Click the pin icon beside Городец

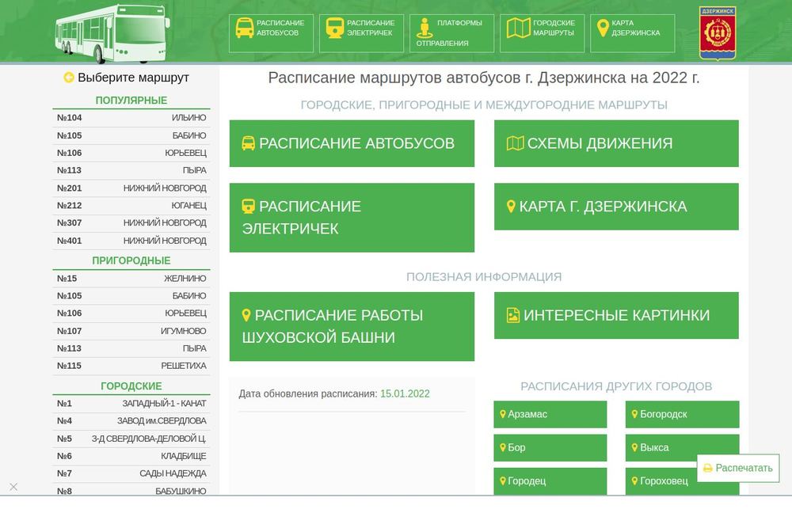(503, 481)
